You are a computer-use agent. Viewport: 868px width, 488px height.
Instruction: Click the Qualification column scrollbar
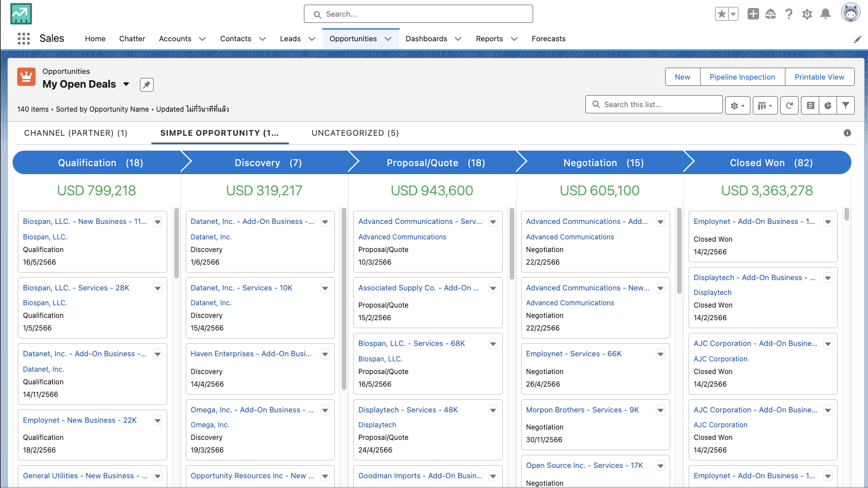(x=176, y=243)
